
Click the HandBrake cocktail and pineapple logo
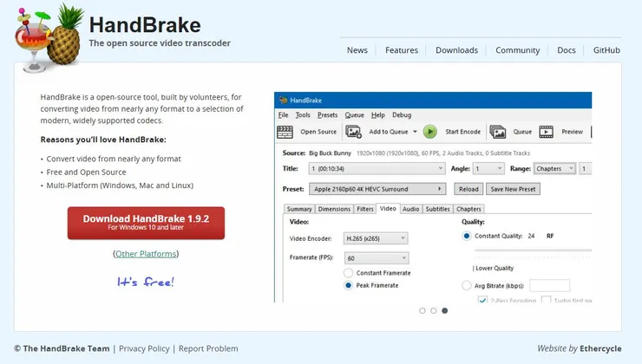pos(49,38)
